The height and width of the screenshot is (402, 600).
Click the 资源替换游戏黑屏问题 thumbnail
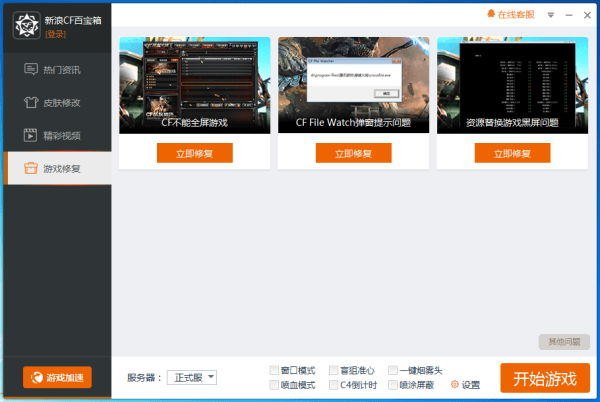pos(511,86)
